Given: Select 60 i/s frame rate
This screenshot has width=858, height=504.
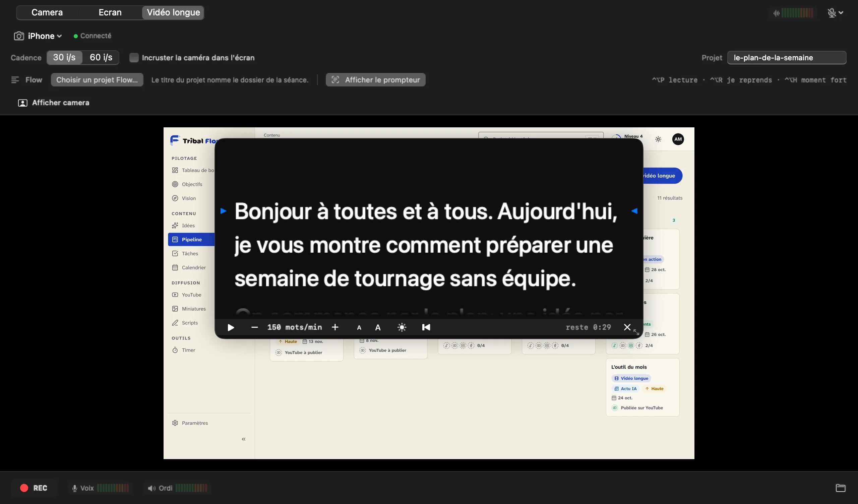Looking at the screenshot, I should pos(101,57).
